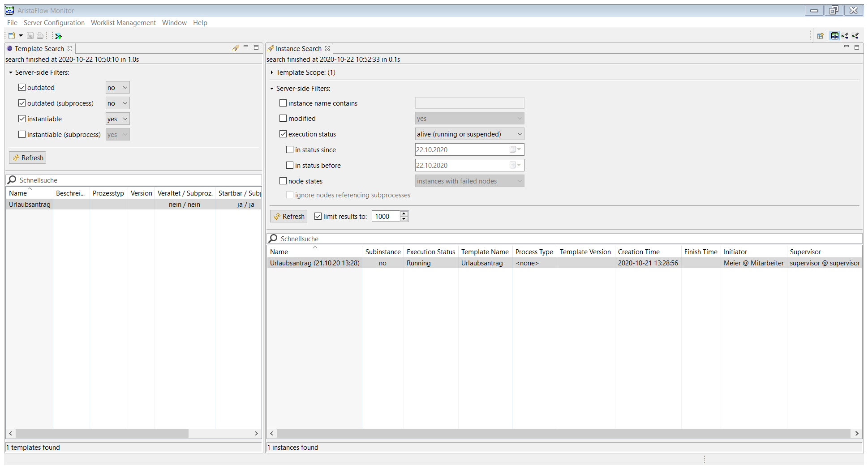
Task: Open the Worklist Management menu
Action: click(123, 23)
